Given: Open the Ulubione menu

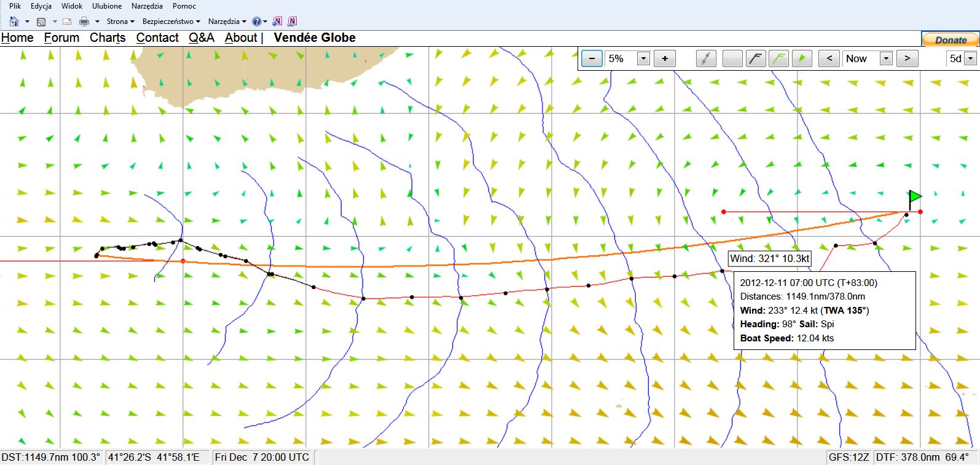Looking at the screenshot, I should (x=107, y=6).
